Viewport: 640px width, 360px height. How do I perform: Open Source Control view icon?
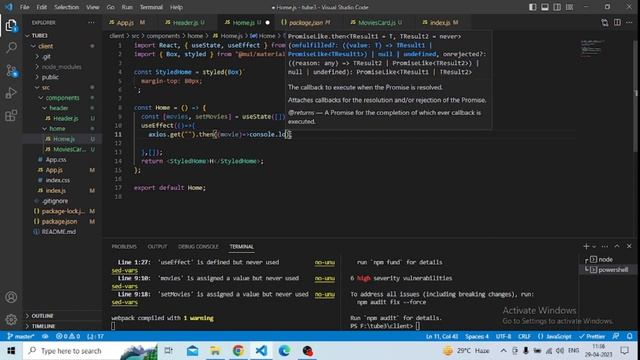11,71
